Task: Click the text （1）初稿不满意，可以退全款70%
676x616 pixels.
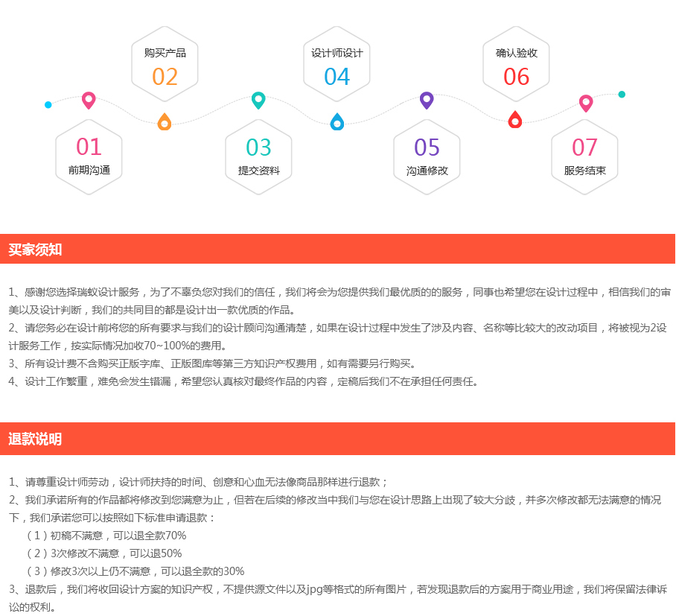Action: 106,536
